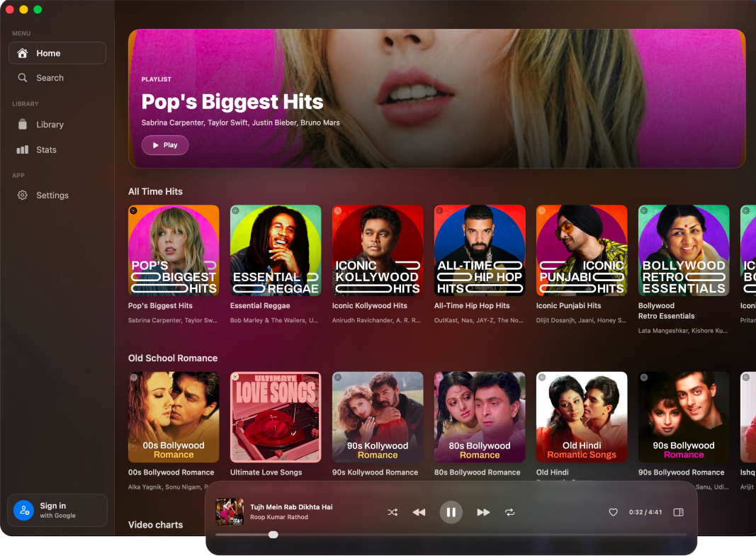Click the Iconic Kollywood Hits title text
This screenshot has height=556, width=756.
(x=369, y=305)
